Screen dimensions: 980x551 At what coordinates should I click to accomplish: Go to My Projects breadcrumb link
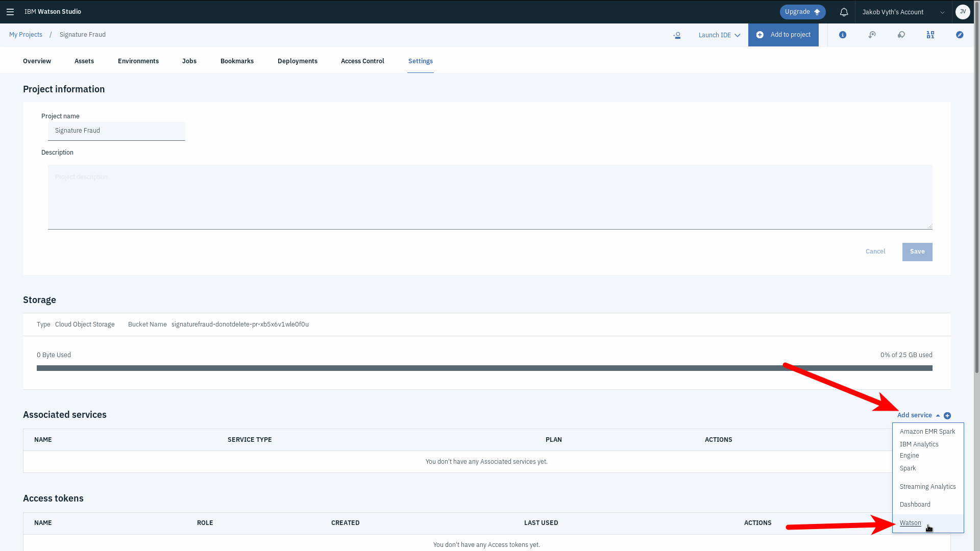click(26, 35)
